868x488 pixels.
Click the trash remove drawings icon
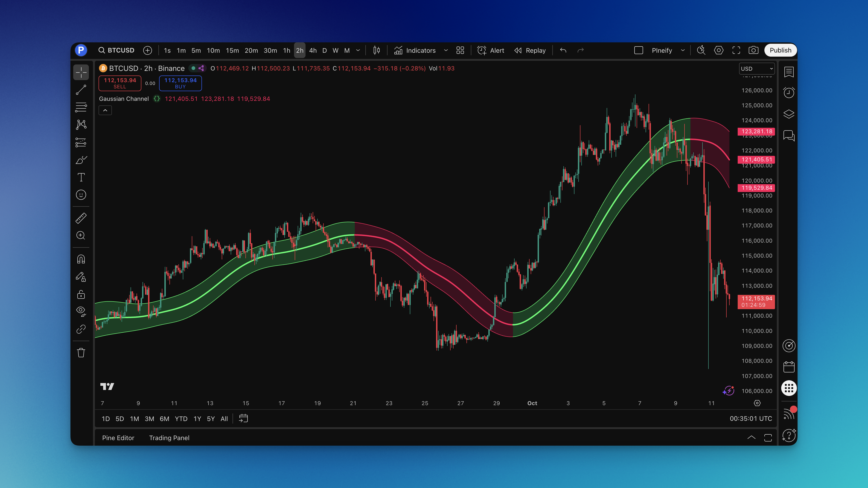[x=81, y=353]
